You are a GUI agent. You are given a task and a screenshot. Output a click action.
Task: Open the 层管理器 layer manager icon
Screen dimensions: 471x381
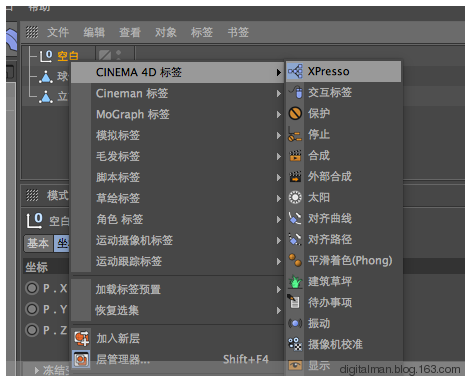click(81, 359)
